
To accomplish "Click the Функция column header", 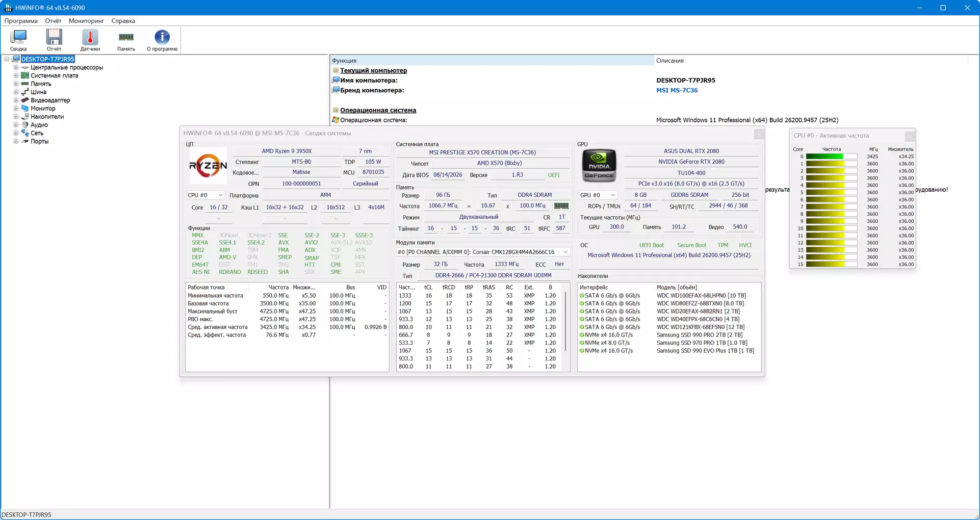I will [x=492, y=61].
